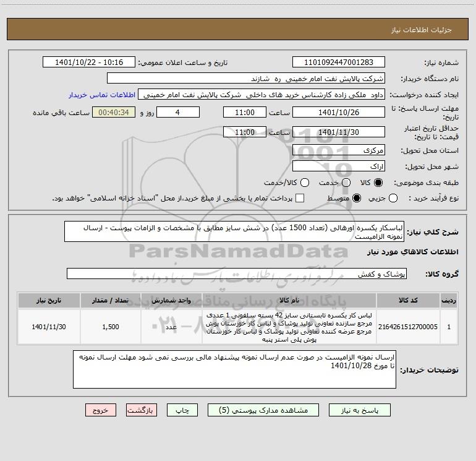Click the product name cell لباس کار یکسره
Viewport: 476px width, 461px height.
[x=289, y=327]
